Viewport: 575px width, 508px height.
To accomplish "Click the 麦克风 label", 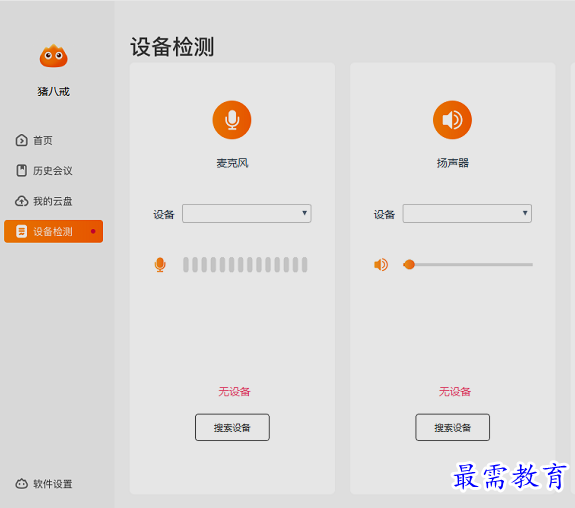I will click(x=232, y=163).
